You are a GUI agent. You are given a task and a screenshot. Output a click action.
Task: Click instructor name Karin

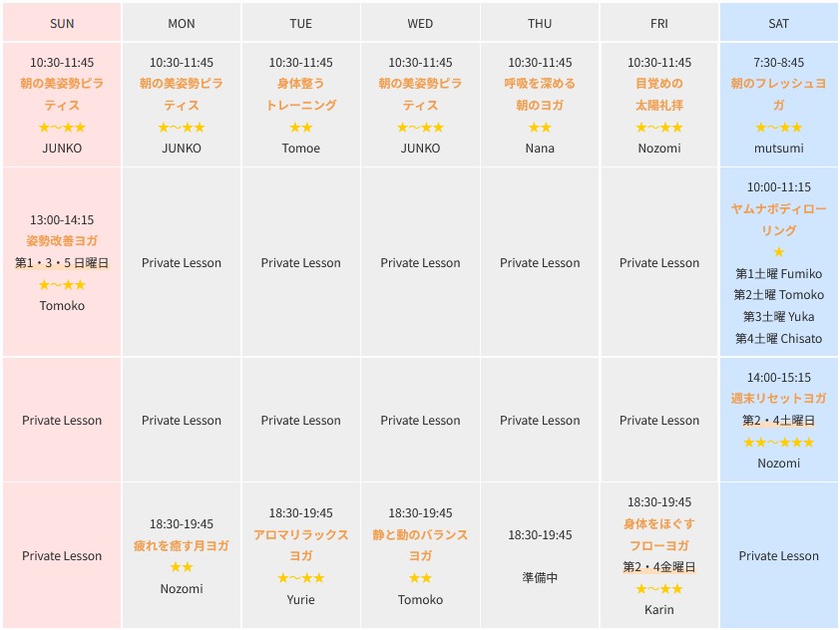tap(659, 610)
